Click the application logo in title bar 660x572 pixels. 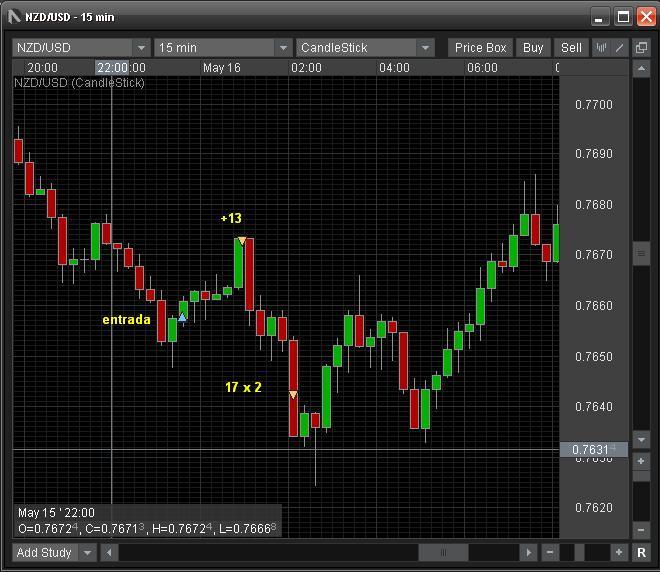tap(13, 17)
